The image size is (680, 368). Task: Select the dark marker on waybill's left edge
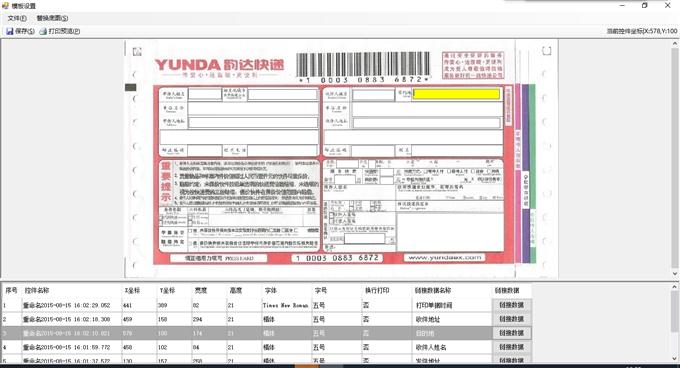(x=131, y=87)
